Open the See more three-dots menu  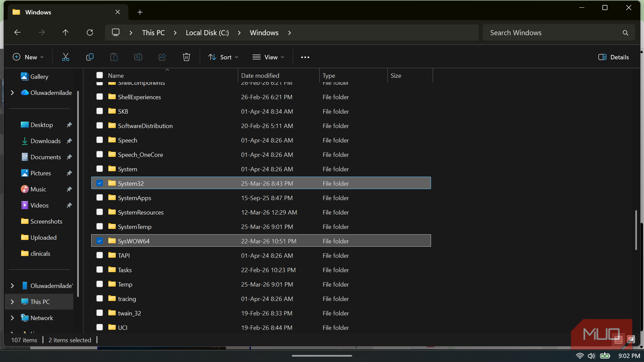click(x=305, y=57)
